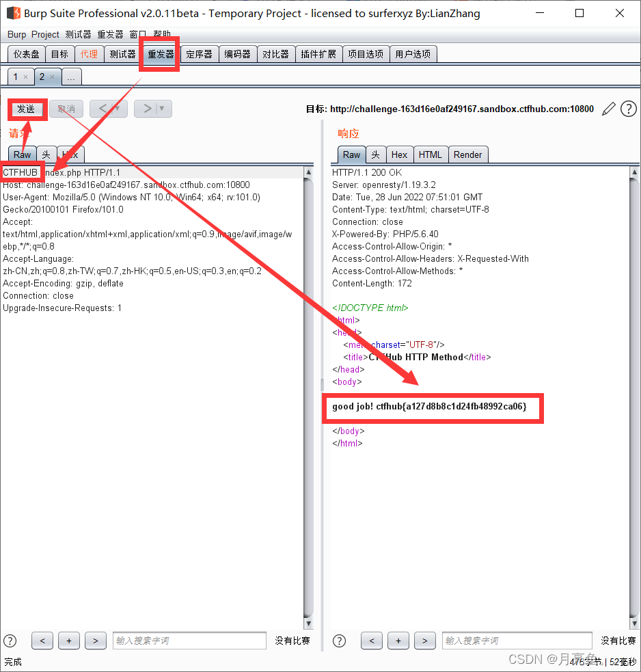Close Repeater tab 2

[x=52, y=77]
